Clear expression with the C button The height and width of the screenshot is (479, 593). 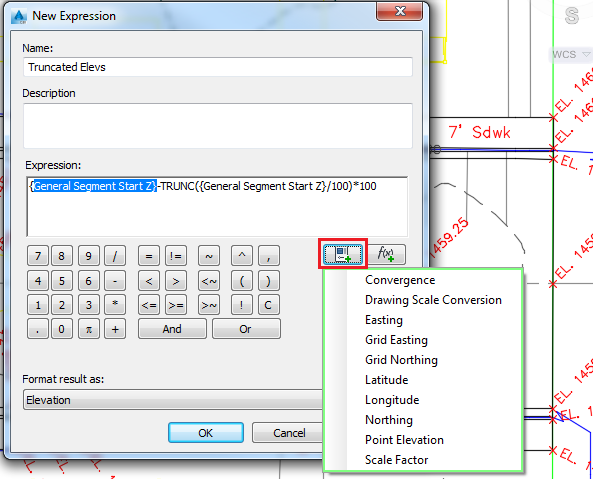[x=269, y=305]
